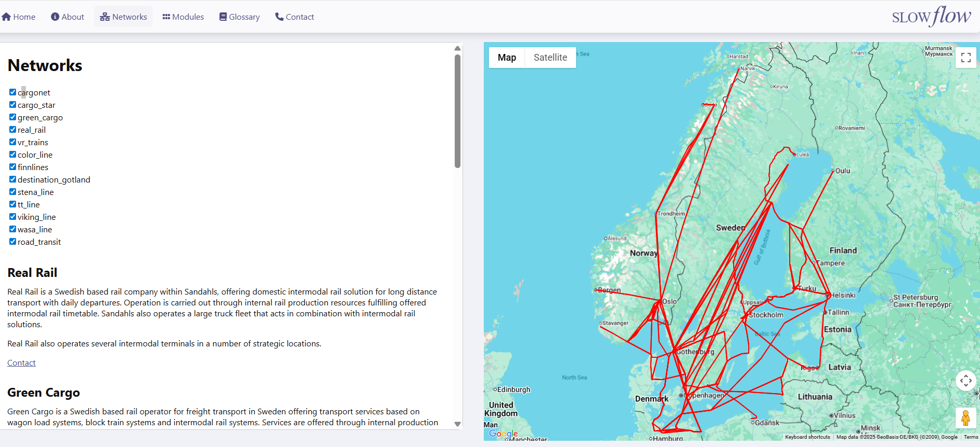980x447 pixels.
Task: Toggle fullscreen map view
Action: (965, 58)
